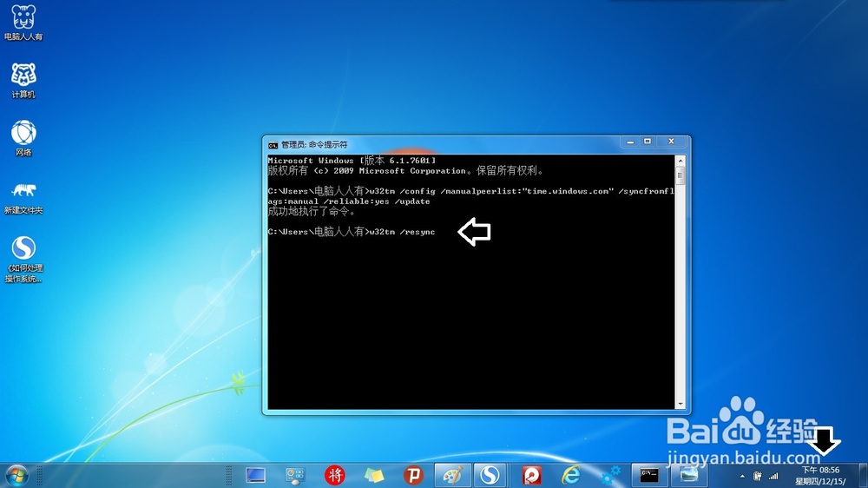Click the command prompt scrollbar up arrow
Viewport: 868px width, 488px height.
pos(681,161)
